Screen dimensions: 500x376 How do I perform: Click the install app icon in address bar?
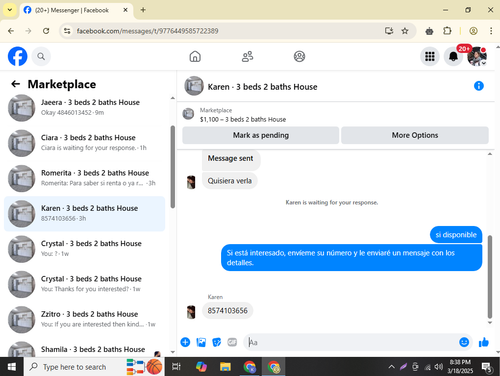tap(389, 31)
